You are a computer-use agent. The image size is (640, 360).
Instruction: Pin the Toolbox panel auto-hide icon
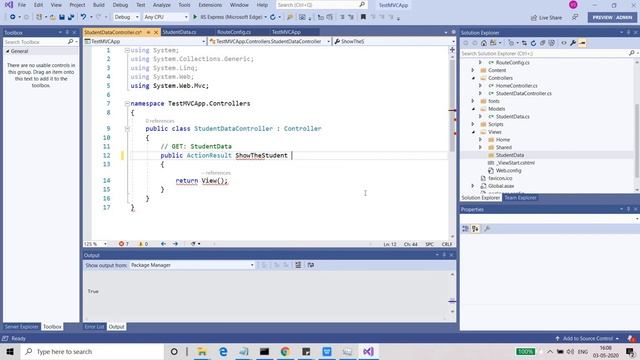[67, 32]
